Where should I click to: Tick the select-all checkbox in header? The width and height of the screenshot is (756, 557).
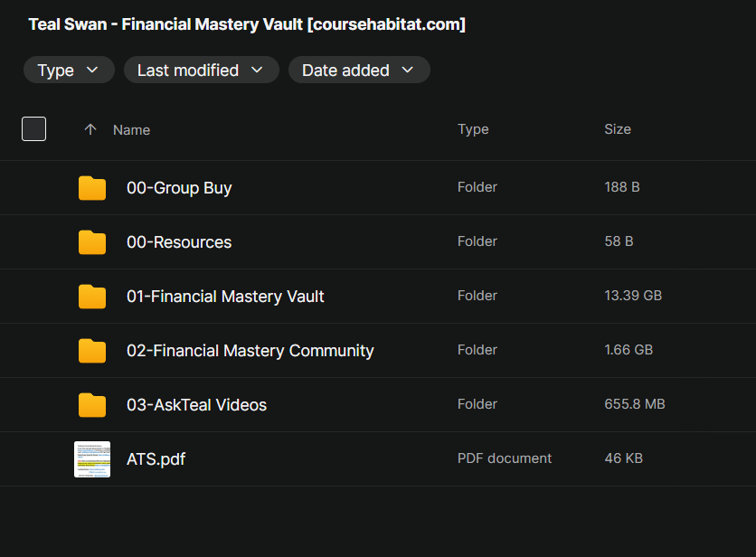coord(33,128)
